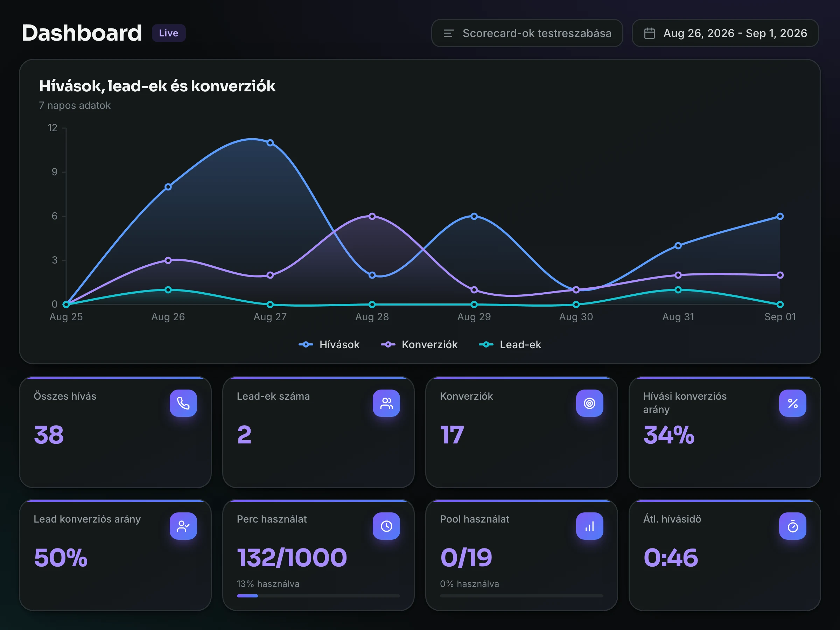Open Scorecard-ok testreszabása customization
This screenshot has height=630, width=840.
pyautogui.click(x=527, y=33)
